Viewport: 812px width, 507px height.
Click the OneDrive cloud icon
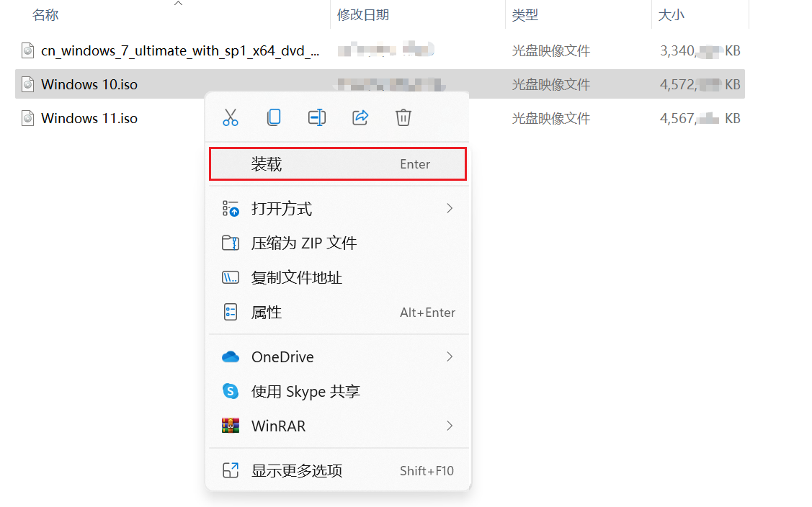(x=231, y=356)
